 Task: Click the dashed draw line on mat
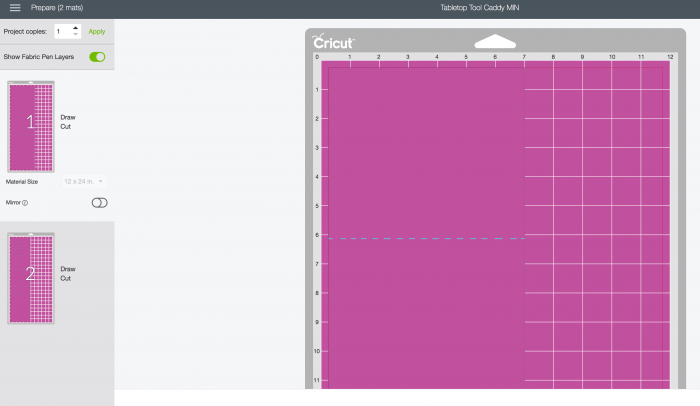coord(426,239)
